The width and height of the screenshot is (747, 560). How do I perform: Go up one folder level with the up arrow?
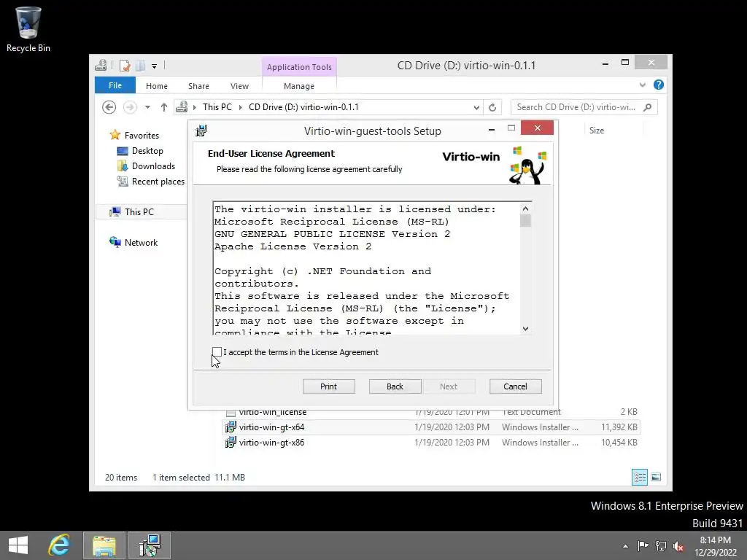(x=164, y=107)
